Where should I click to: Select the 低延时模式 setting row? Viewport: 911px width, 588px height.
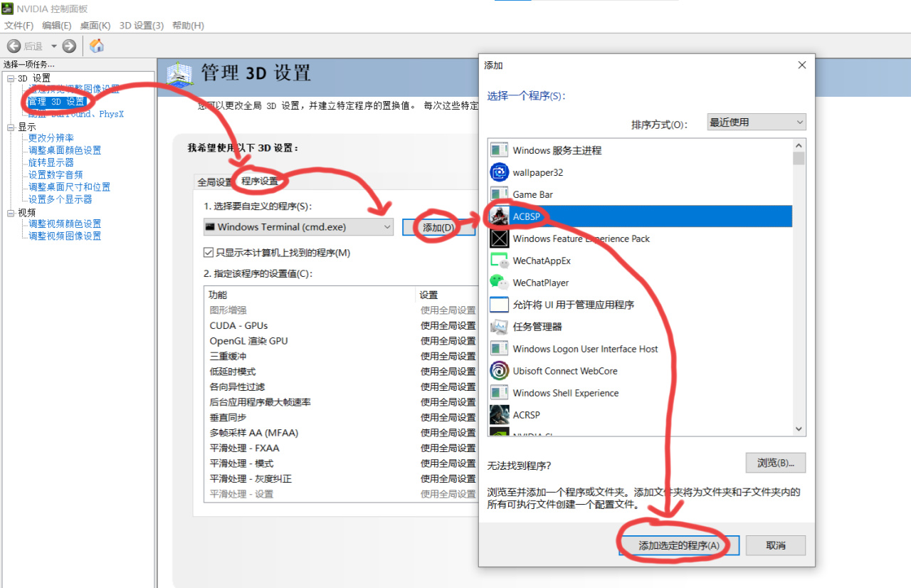click(341, 372)
